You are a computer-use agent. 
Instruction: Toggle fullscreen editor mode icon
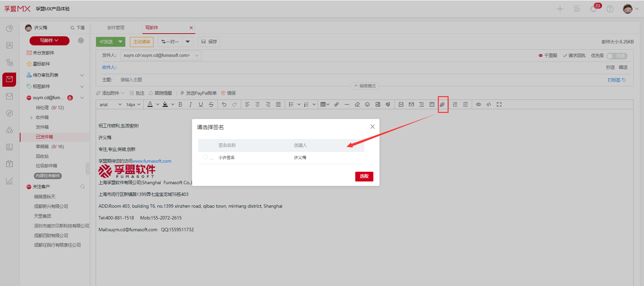499,105
